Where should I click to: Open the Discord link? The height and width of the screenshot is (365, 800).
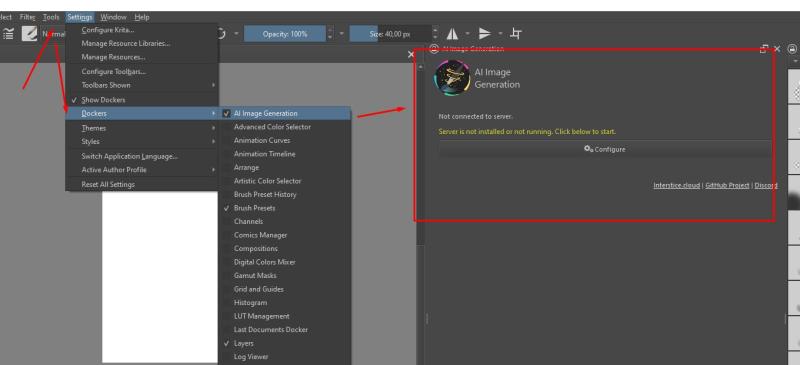[x=766, y=185]
